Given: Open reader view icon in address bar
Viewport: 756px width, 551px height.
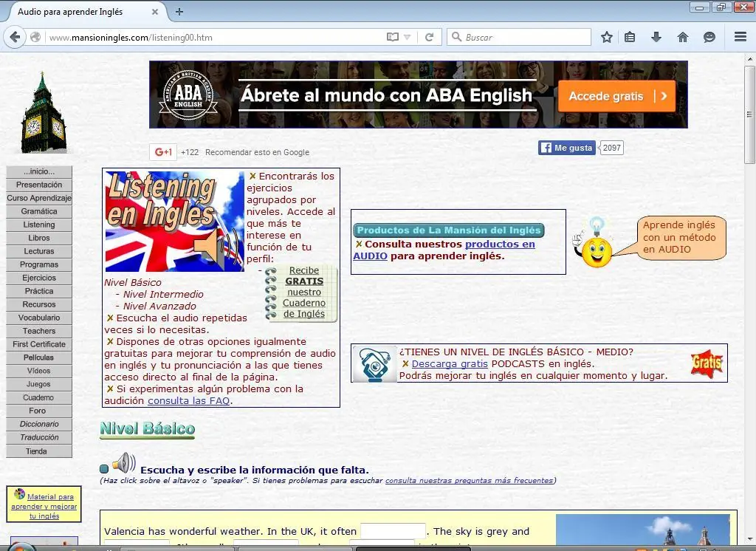Looking at the screenshot, I should pos(393,37).
